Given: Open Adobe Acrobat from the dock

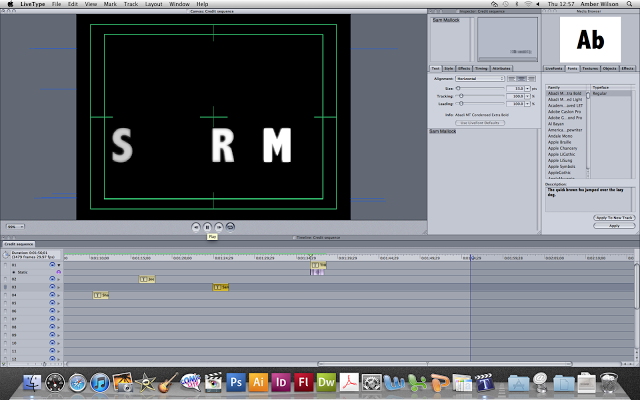Looking at the screenshot, I should 349,383.
